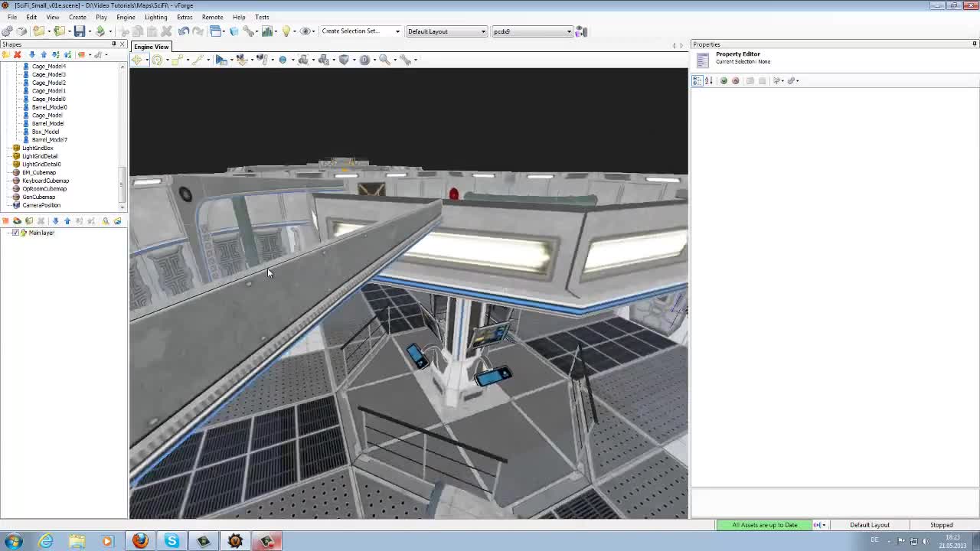The width and height of the screenshot is (980, 551).
Task: Click the Undo icon in the main toolbar
Action: point(184,31)
